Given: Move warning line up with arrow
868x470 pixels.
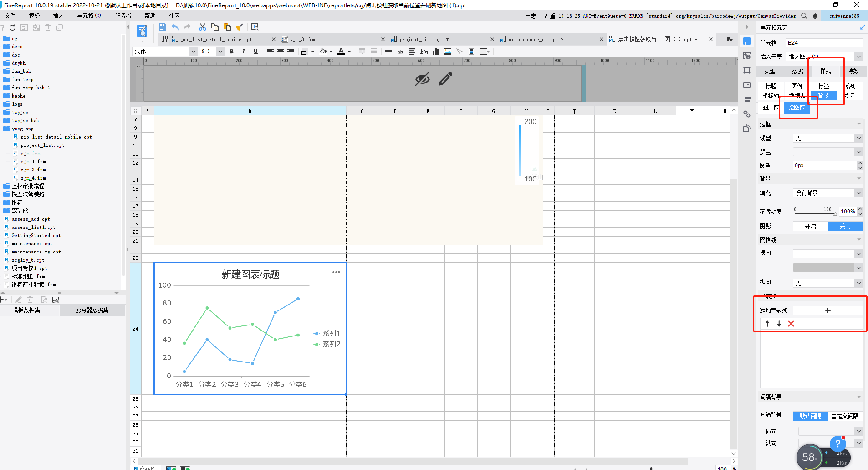Looking at the screenshot, I should coord(767,324).
